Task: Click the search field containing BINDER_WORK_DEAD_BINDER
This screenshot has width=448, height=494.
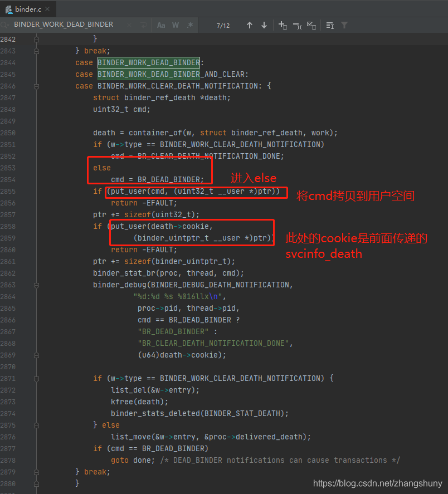Action: [64, 25]
